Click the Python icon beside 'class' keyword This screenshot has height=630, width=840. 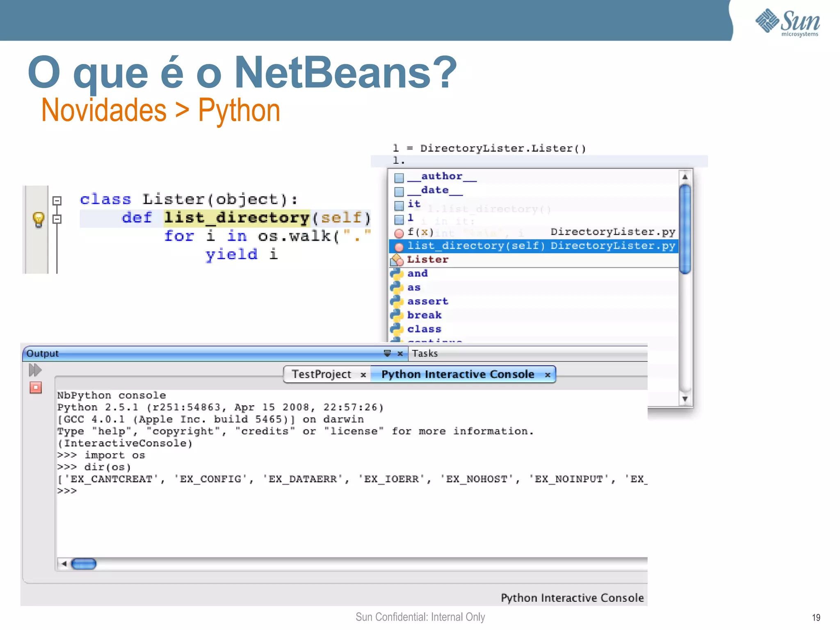pos(397,329)
